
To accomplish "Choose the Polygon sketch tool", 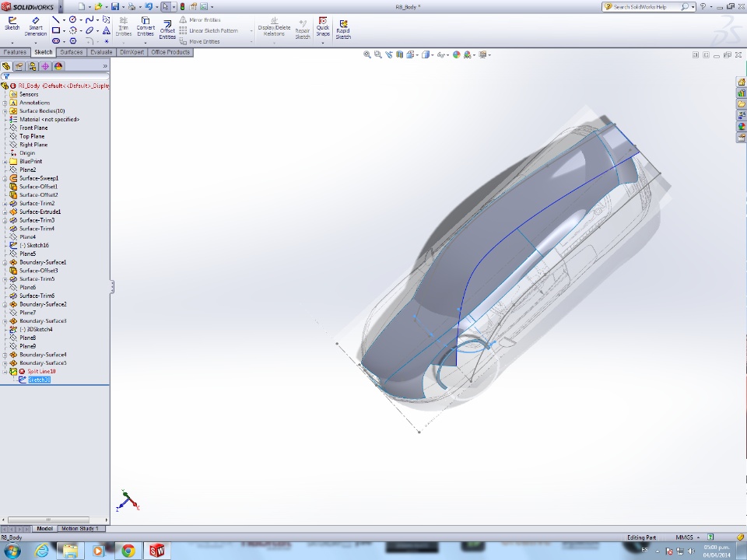I will pos(72,41).
